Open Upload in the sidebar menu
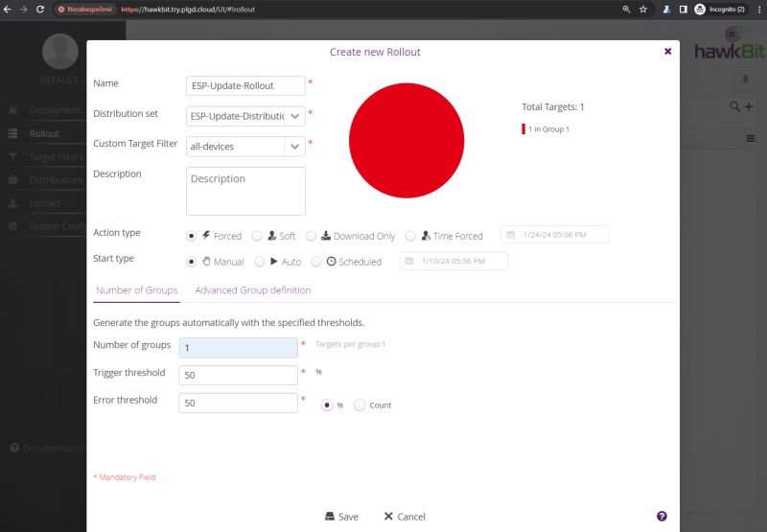Screen dimensions: 767x532 pyautogui.click(x=44, y=203)
